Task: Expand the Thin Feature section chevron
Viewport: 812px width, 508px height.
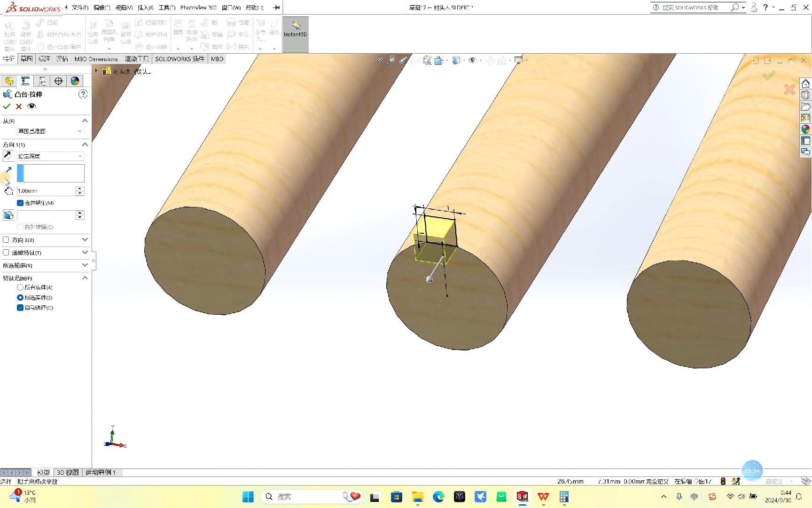Action: (85, 253)
